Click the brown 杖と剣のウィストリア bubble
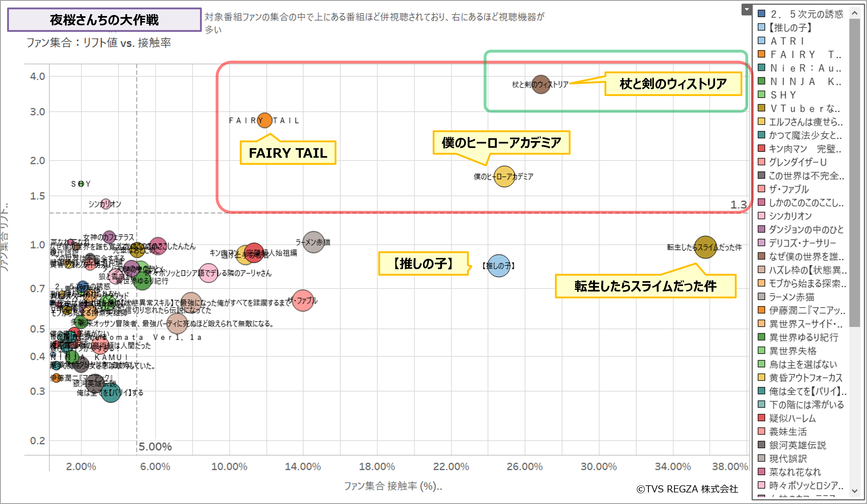This screenshot has height=504, width=867. click(541, 84)
